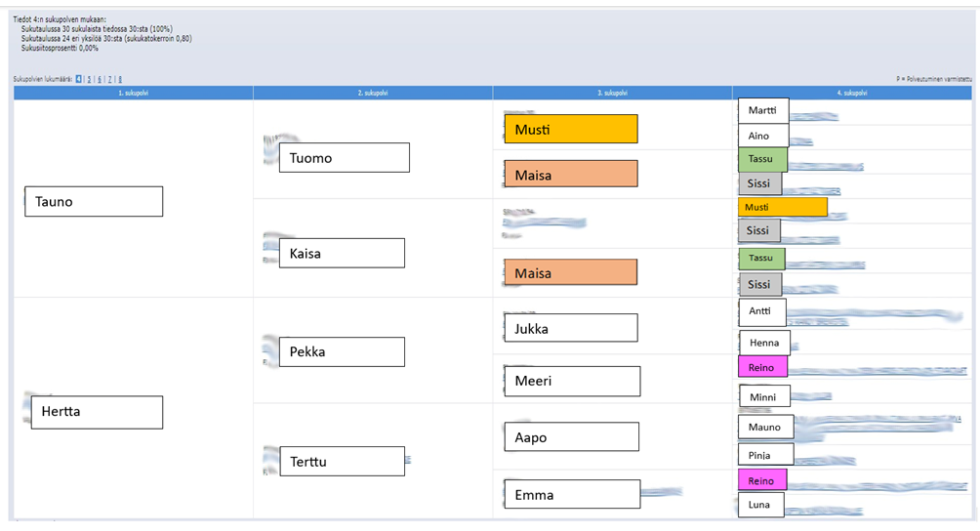Click the 1. sukupolvi column header
This screenshot has width=980, height=531.
[133, 93]
